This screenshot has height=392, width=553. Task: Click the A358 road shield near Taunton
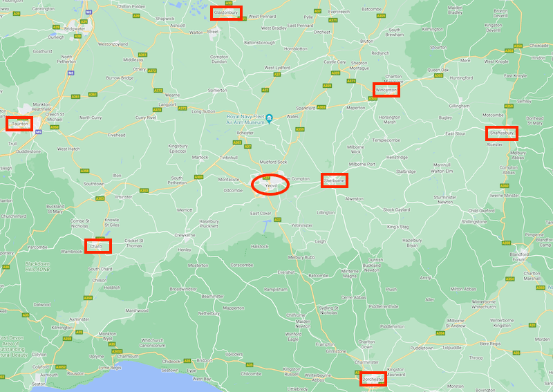[55, 127]
